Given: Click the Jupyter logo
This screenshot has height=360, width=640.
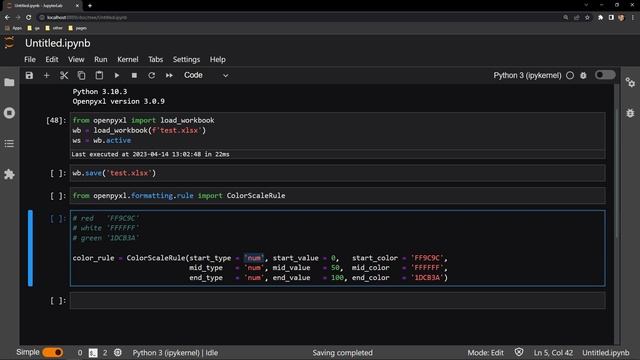Looking at the screenshot, I should [x=9, y=42].
